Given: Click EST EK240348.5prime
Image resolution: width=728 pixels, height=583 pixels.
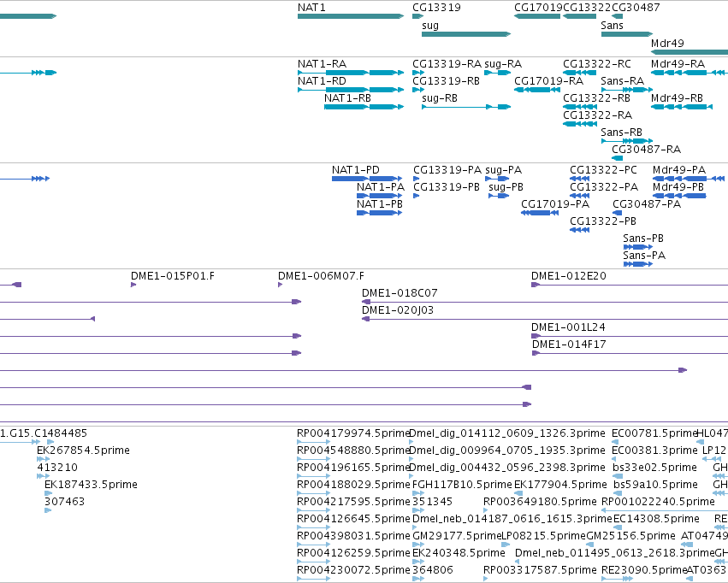Looking at the screenshot, I should pos(418,562).
